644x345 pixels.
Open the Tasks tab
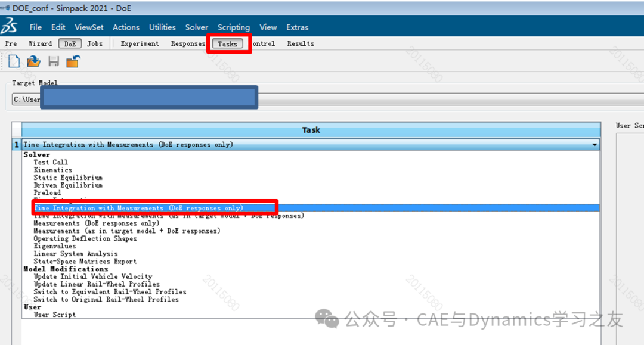click(x=228, y=43)
